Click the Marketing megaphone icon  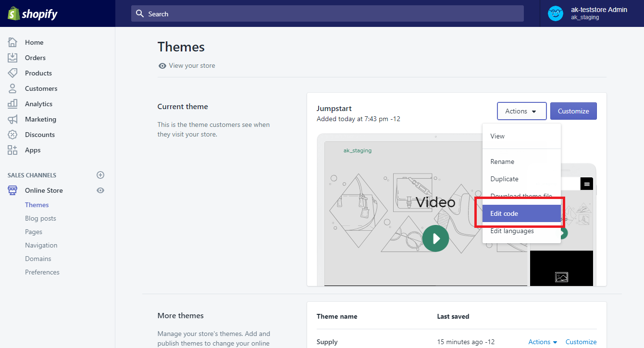click(12, 119)
